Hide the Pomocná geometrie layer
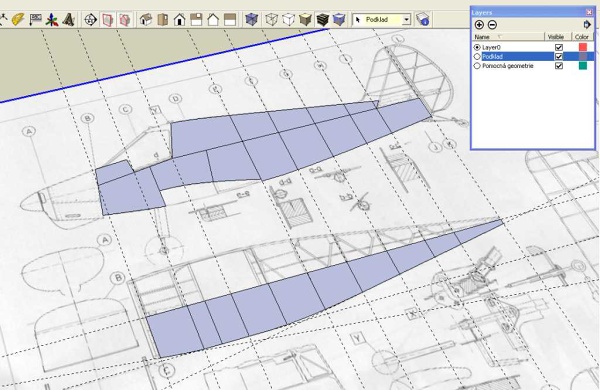 click(559, 65)
